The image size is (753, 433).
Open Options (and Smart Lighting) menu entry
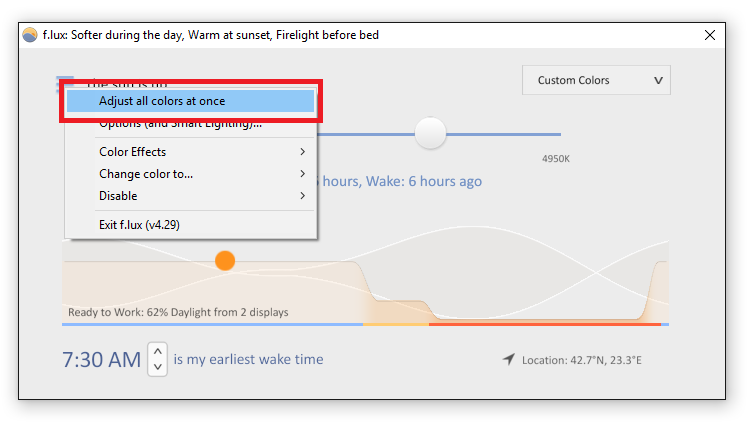coord(191,123)
